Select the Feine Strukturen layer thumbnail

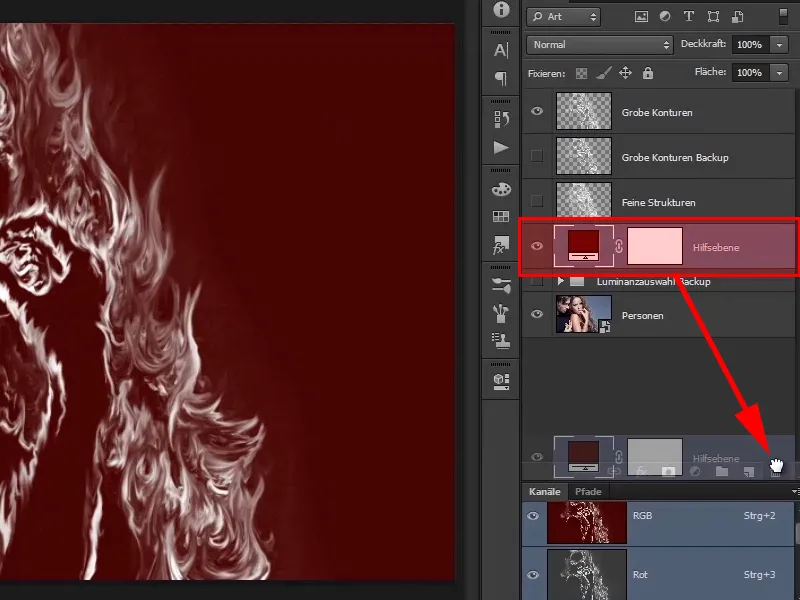point(584,199)
